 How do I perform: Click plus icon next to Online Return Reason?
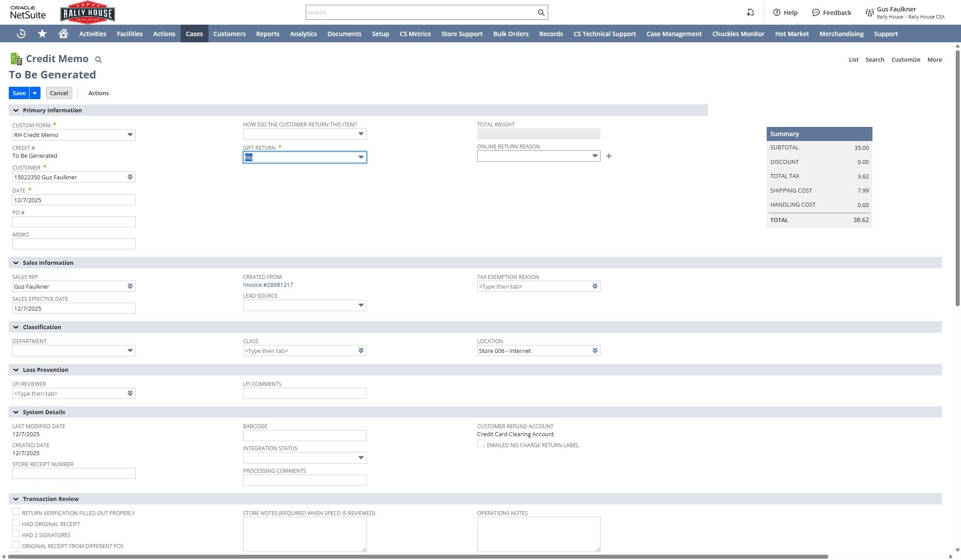click(609, 156)
